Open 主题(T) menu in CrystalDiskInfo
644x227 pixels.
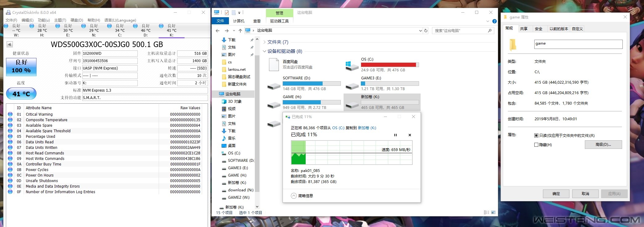60,20
